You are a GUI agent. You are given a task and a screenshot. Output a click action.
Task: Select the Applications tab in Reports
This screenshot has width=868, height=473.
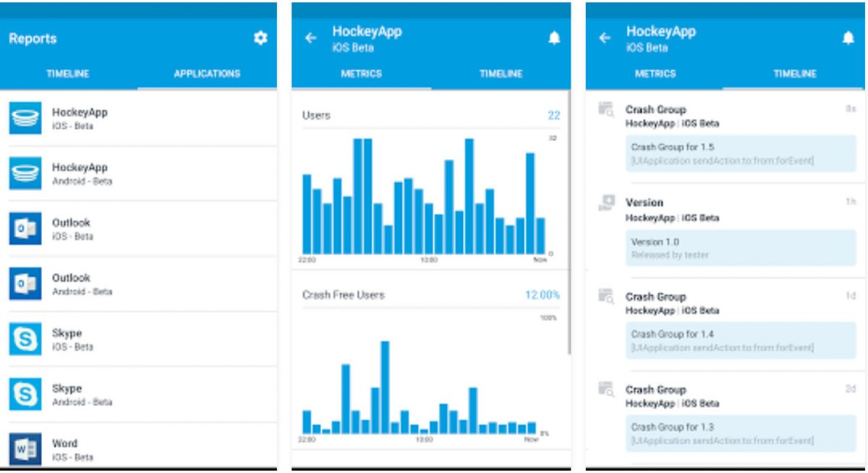(x=207, y=74)
